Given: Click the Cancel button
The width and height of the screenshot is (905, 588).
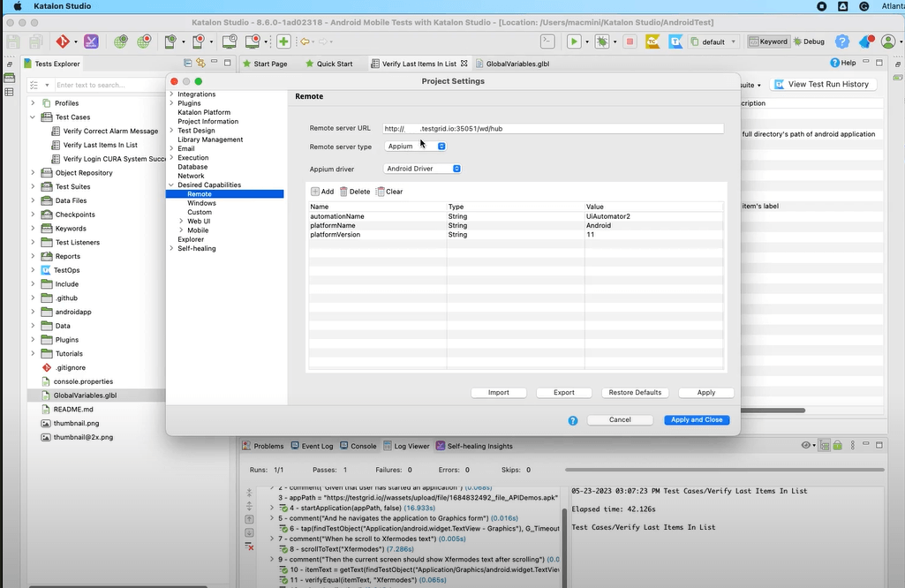Looking at the screenshot, I should 620,420.
